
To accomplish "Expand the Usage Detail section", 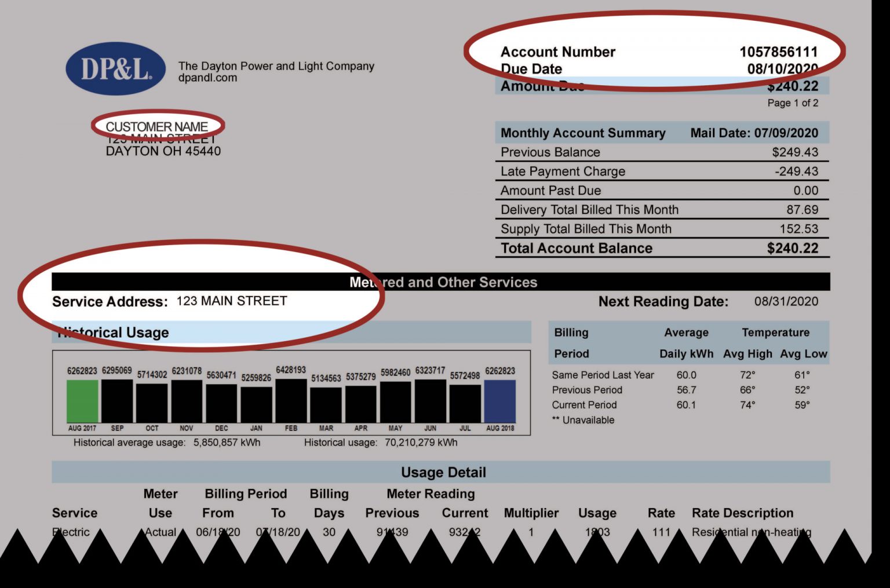I will click(444, 472).
